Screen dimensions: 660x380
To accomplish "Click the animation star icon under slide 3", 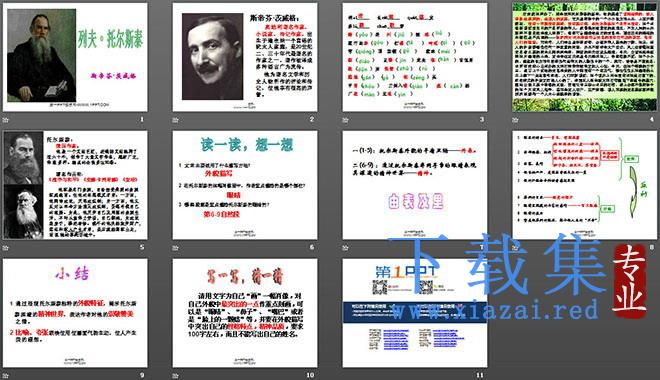I will pos(346,120).
